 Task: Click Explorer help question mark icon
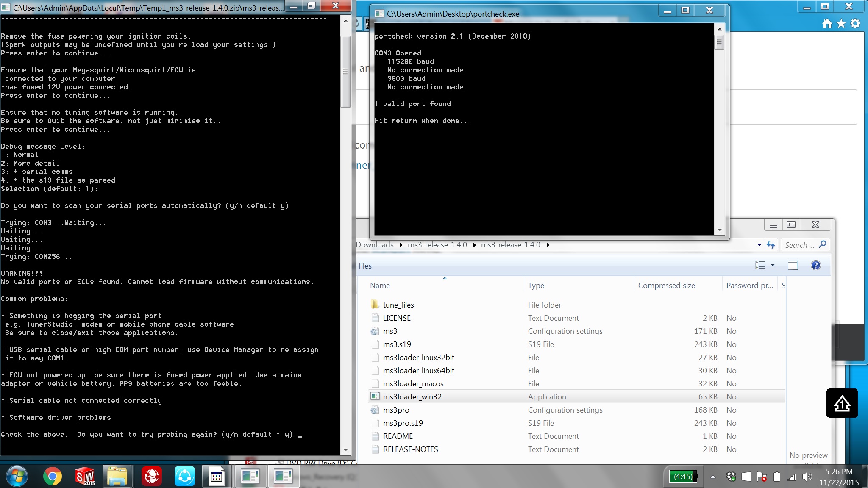815,265
